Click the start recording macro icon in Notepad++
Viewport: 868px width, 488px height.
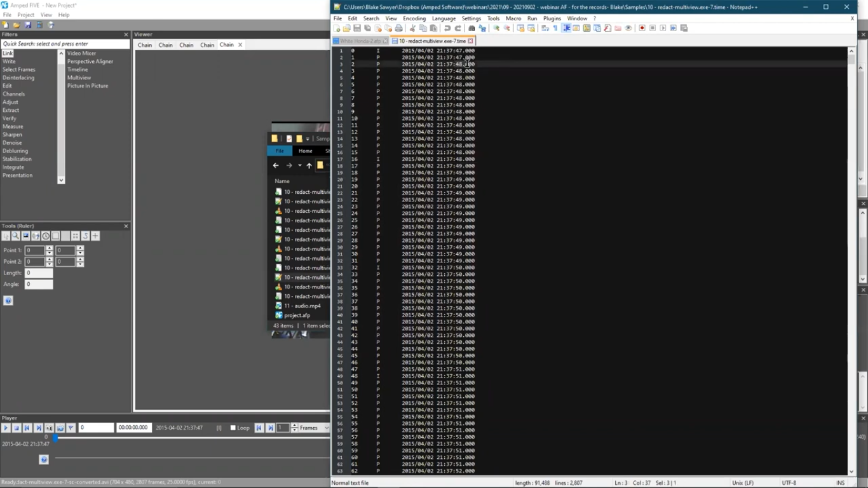coord(642,28)
